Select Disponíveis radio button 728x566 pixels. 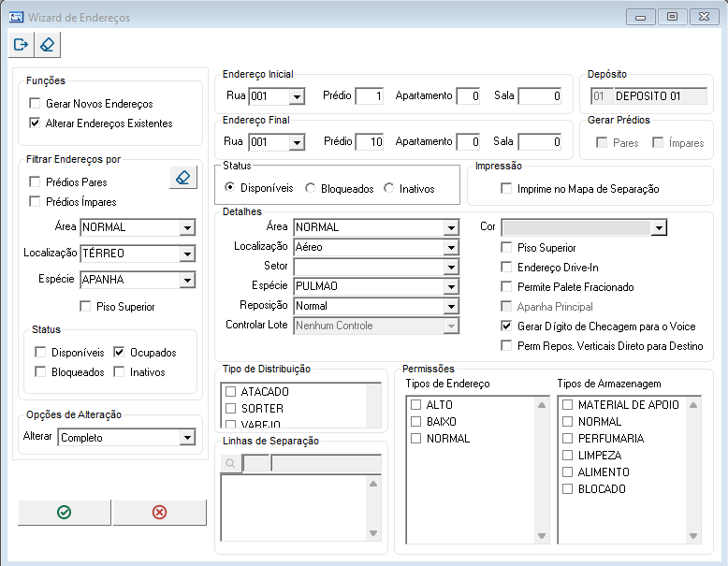click(x=230, y=188)
